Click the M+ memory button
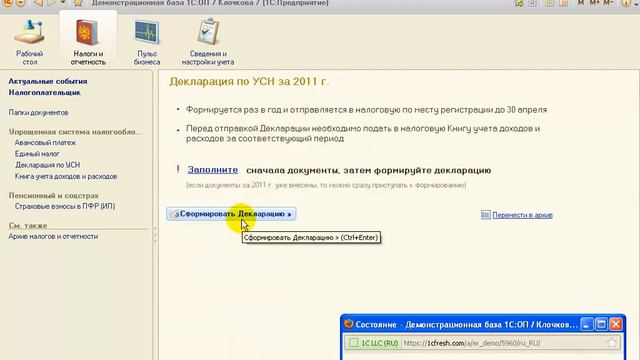 point(594,2)
